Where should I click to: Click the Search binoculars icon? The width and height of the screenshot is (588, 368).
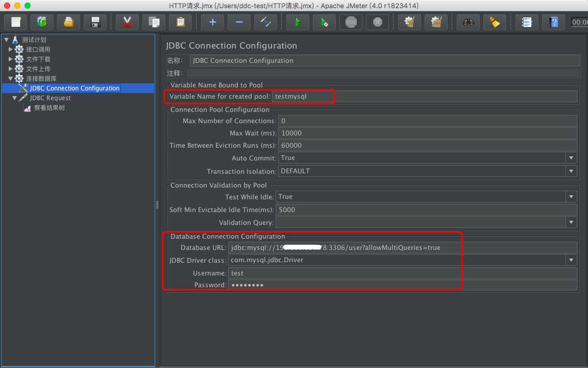[469, 22]
